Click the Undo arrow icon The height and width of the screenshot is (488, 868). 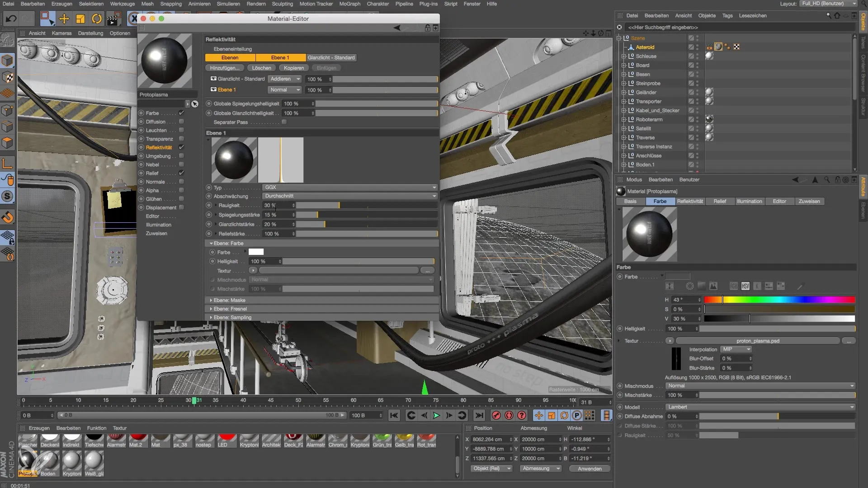11,19
